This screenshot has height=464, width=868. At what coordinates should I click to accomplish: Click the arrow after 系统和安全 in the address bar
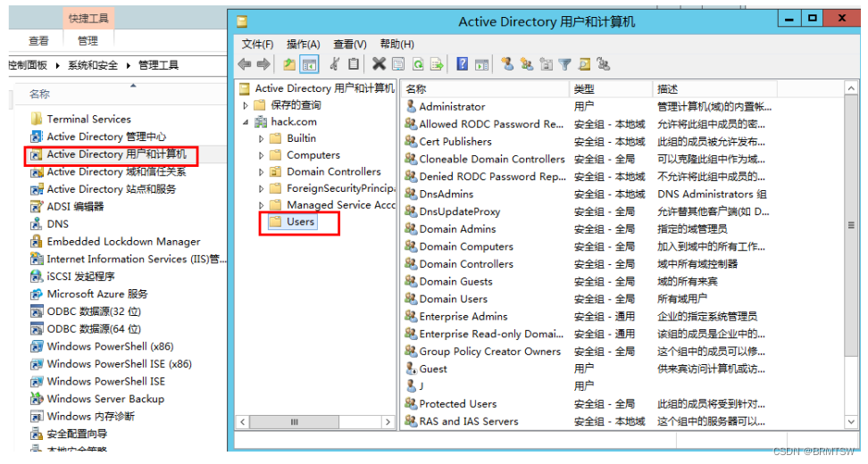(128, 65)
